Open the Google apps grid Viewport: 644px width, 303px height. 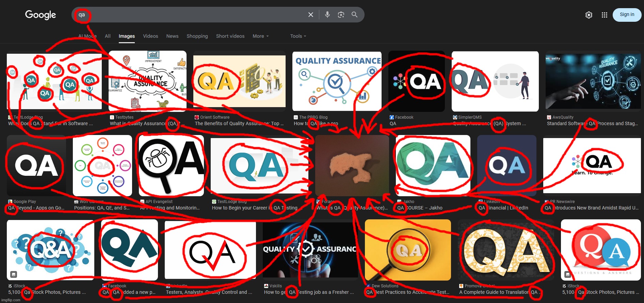coord(605,15)
